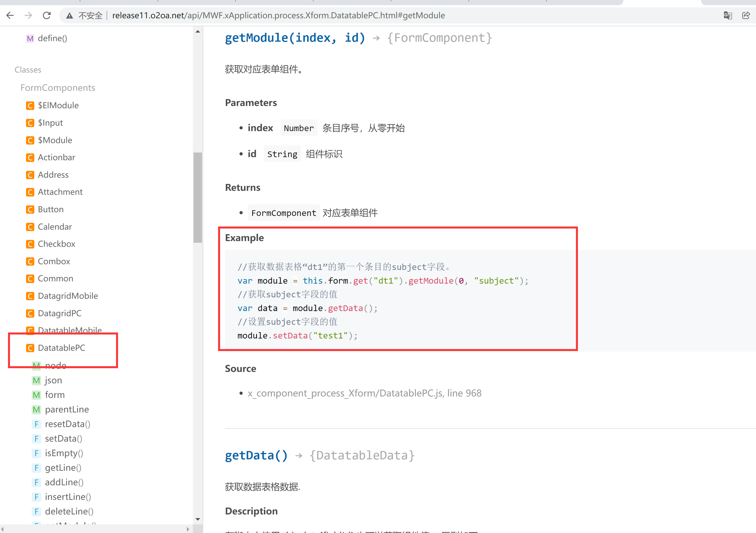Click the share page icon in address bar
The width and height of the screenshot is (756, 533).
click(x=746, y=15)
